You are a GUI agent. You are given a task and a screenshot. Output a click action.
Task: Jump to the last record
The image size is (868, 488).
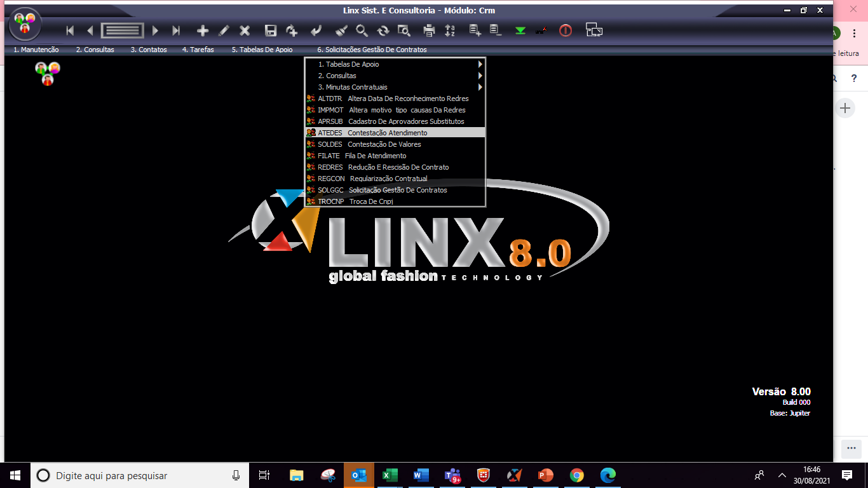(176, 30)
